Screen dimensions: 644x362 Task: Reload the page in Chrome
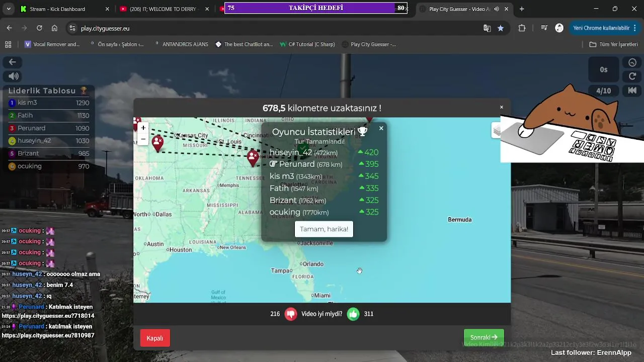(39, 28)
